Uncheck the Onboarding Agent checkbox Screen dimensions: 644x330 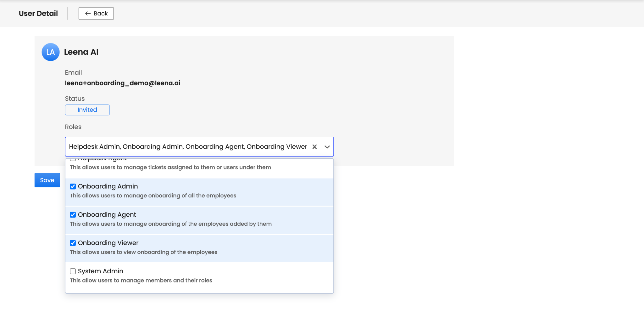coord(73,215)
